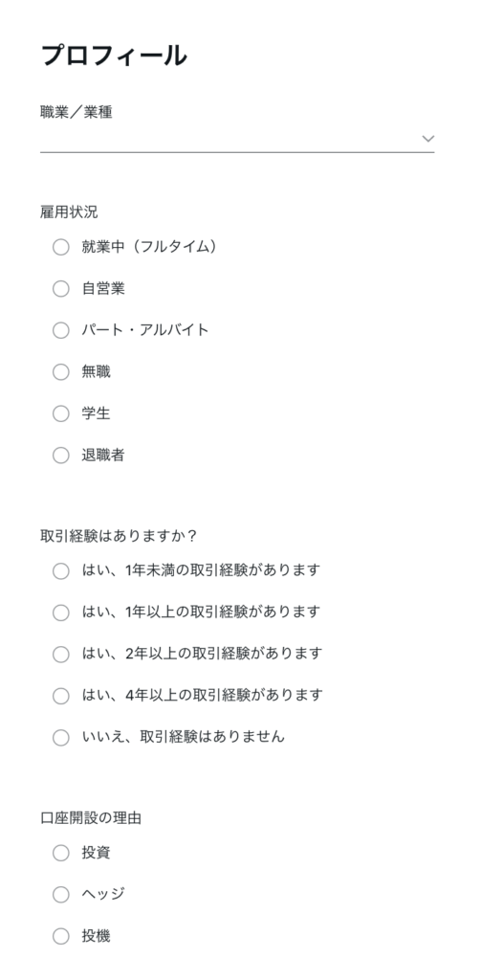The height and width of the screenshot is (980, 481).
Task: Click the プロフィール page heading
Action: (x=114, y=56)
